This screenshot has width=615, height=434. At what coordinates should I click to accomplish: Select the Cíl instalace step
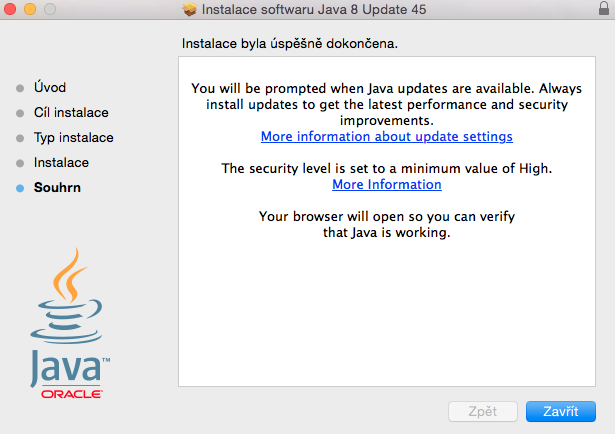pyautogui.click(x=71, y=113)
